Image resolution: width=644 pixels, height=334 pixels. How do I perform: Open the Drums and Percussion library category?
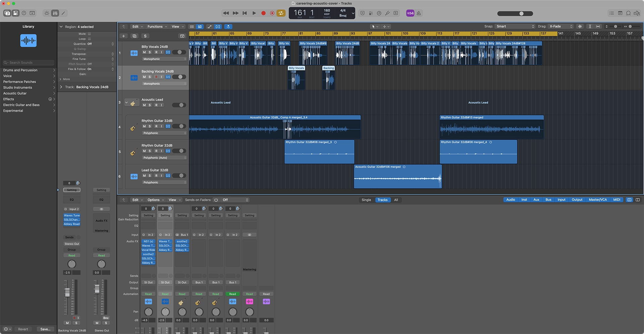click(x=29, y=70)
